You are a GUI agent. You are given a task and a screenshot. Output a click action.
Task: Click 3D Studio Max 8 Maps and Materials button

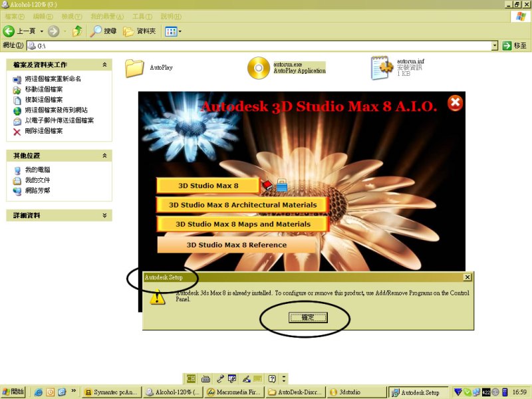pyautogui.click(x=242, y=224)
